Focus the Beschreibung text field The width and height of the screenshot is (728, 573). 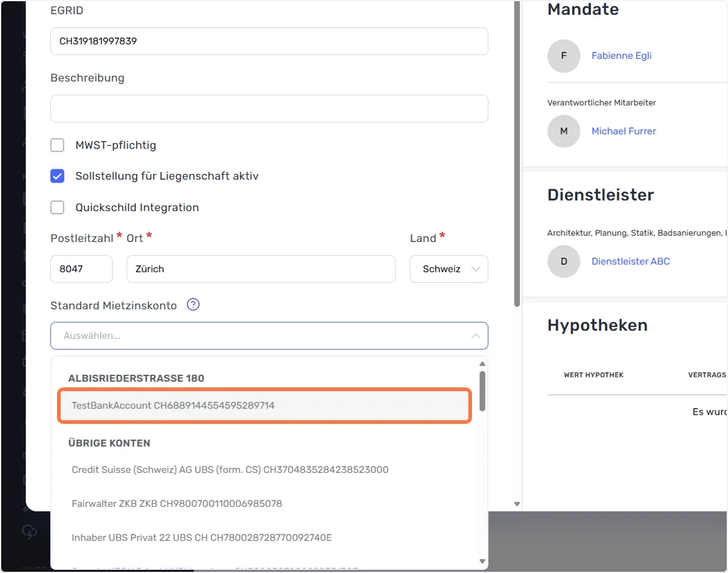(269, 109)
